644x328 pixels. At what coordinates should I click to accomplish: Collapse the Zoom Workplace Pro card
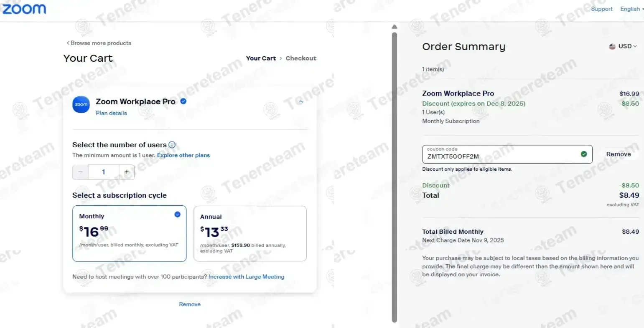[301, 102]
